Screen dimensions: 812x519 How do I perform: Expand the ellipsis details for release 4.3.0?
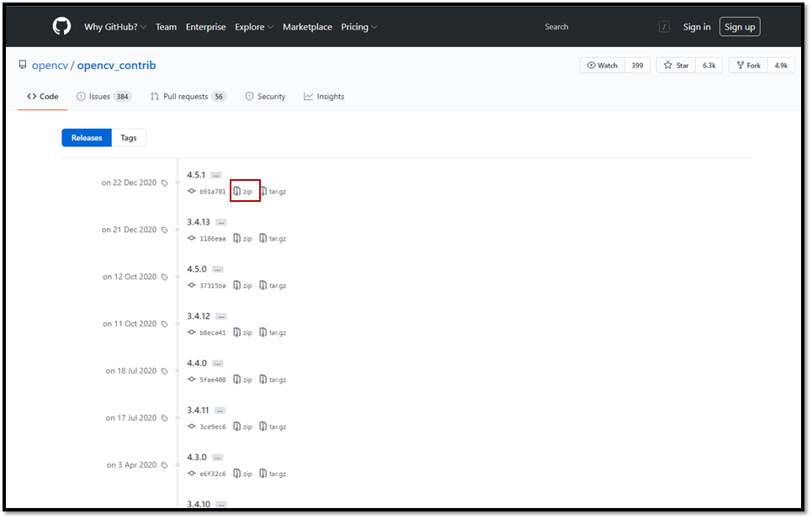tap(217, 458)
